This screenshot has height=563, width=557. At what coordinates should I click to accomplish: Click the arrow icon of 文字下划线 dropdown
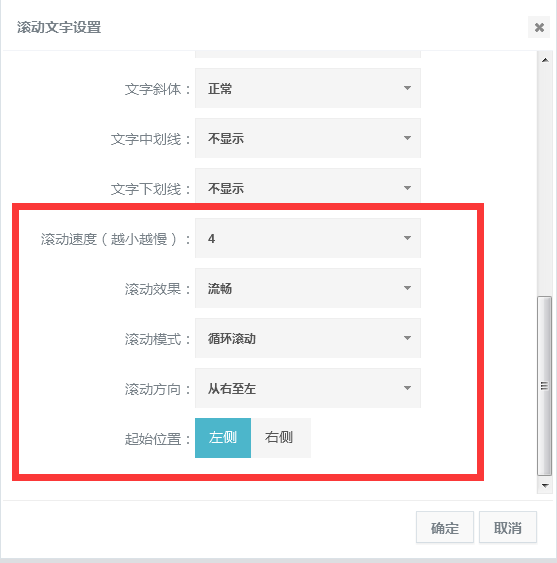point(407,188)
